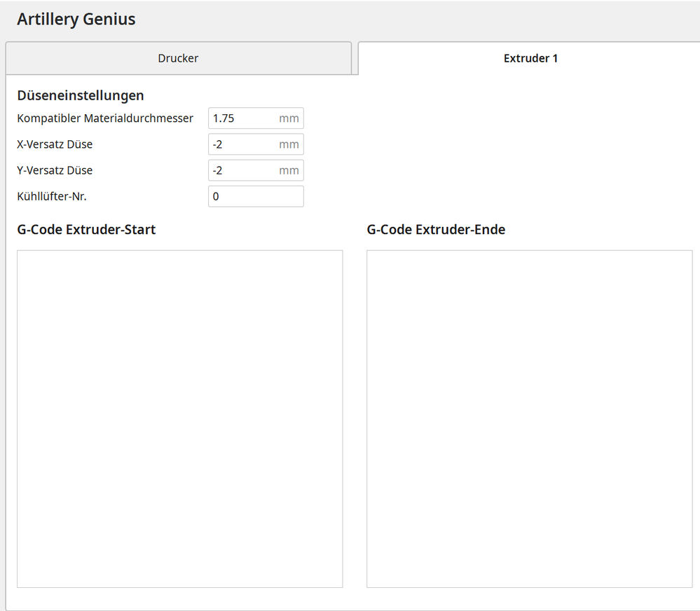
Task: Click the Kompatibler Materialdurchmesser input field
Action: pyautogui.click(x=256, y=118)
